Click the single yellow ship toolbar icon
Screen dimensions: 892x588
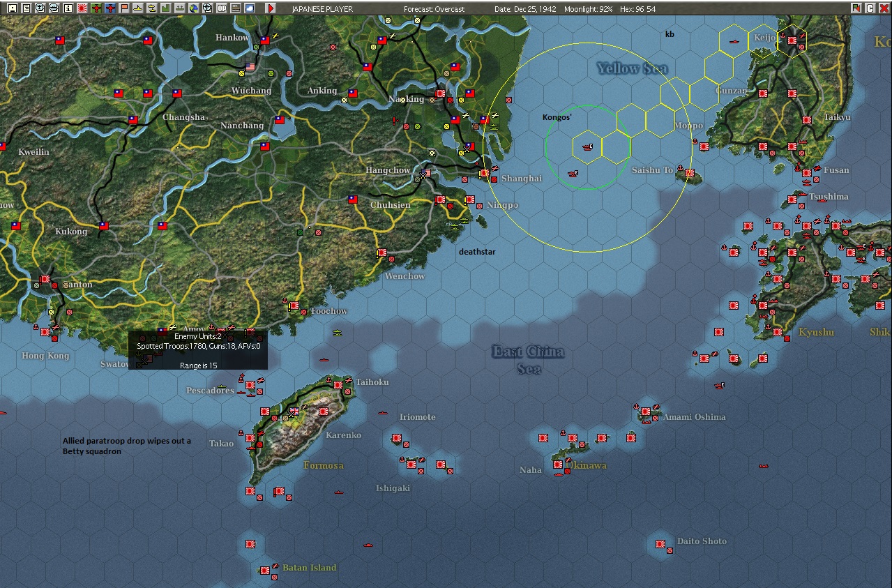click(138, 8)
